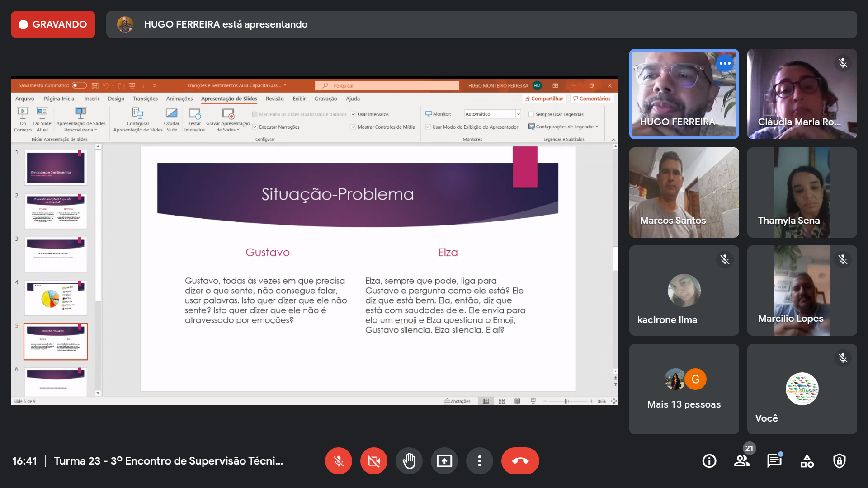Image resolution: width=868 pixels, height=488 pixels.
Task: Raise hand in the meeting
Action: (x=409, y=461)
